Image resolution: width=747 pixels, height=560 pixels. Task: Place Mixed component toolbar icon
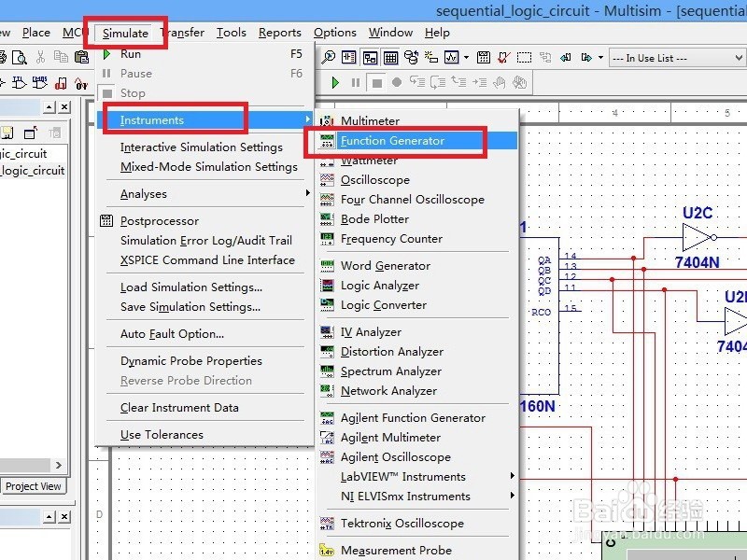point(81,83)
